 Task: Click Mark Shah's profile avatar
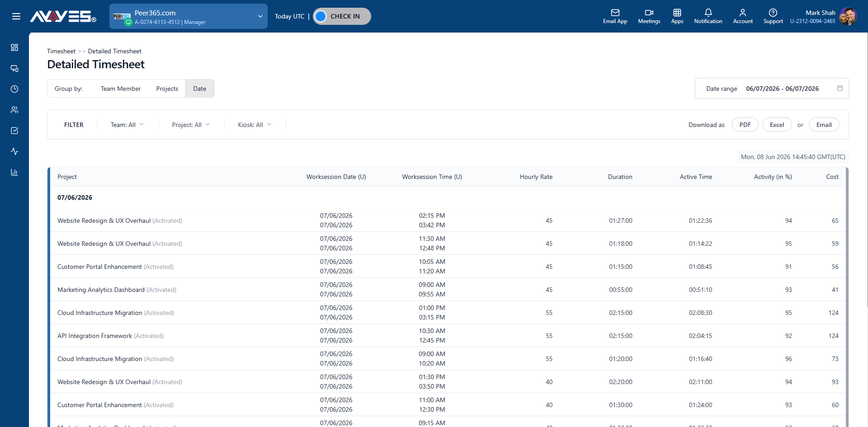(x=848, y=17)
